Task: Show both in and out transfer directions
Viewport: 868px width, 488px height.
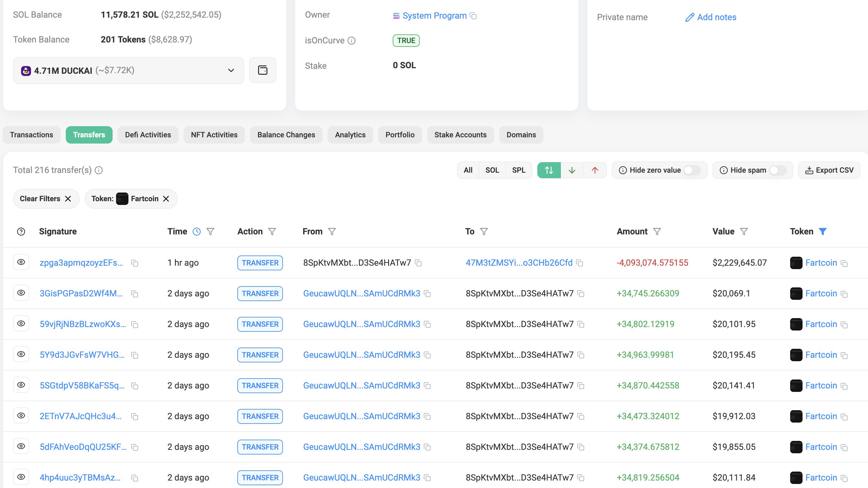Action: coord(549,170)
